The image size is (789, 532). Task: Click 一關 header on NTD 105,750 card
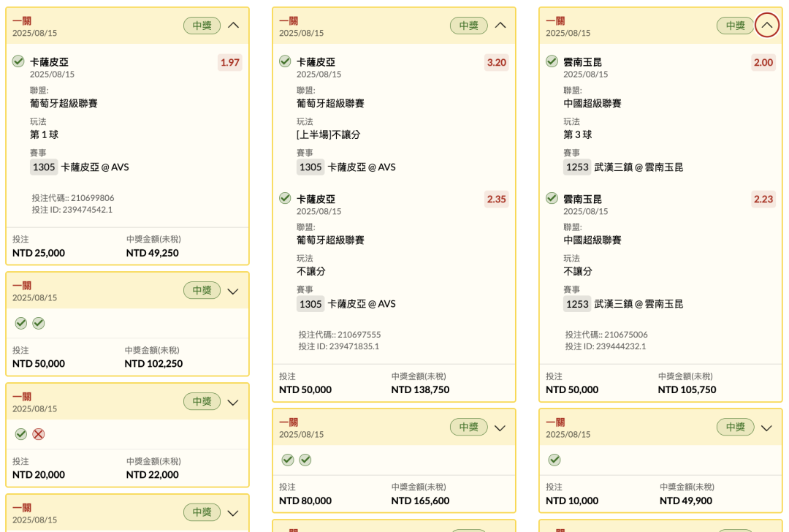pyautogui.click(x=555, y=20)
